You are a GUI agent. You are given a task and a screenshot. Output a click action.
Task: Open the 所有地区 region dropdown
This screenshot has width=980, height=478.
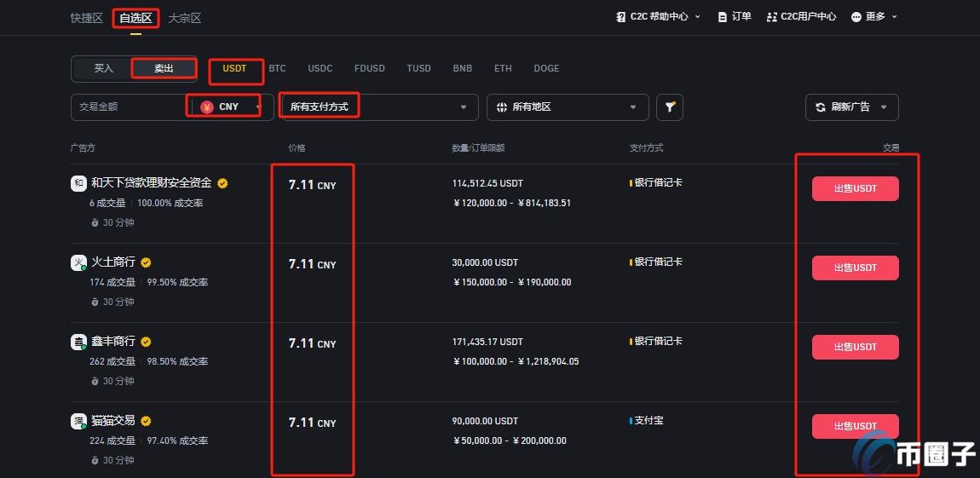tap(568, 107)
